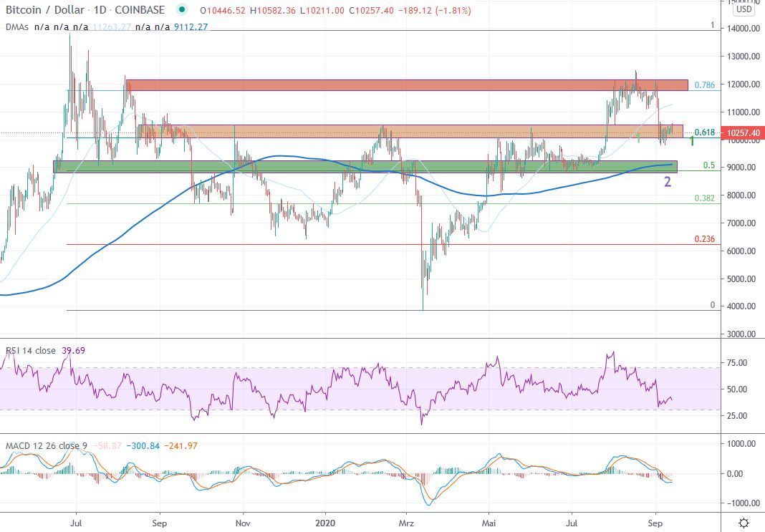Click the 2020 label on the time axis
Image resolution: width=765 pixels, height=532 pixels.
(324, 523)
